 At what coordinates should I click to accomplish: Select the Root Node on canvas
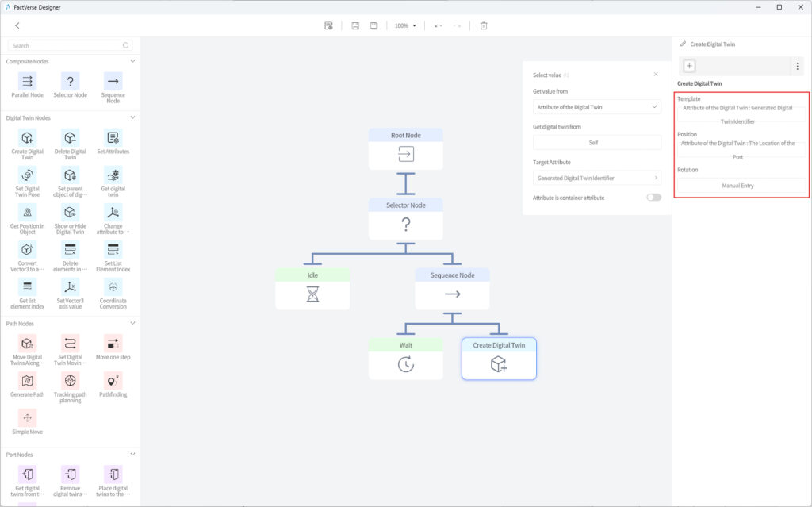point(405,149)
